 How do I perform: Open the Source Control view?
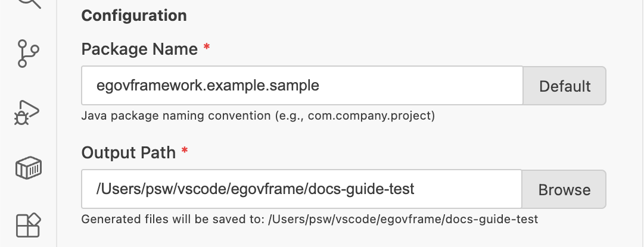(28, 54)
